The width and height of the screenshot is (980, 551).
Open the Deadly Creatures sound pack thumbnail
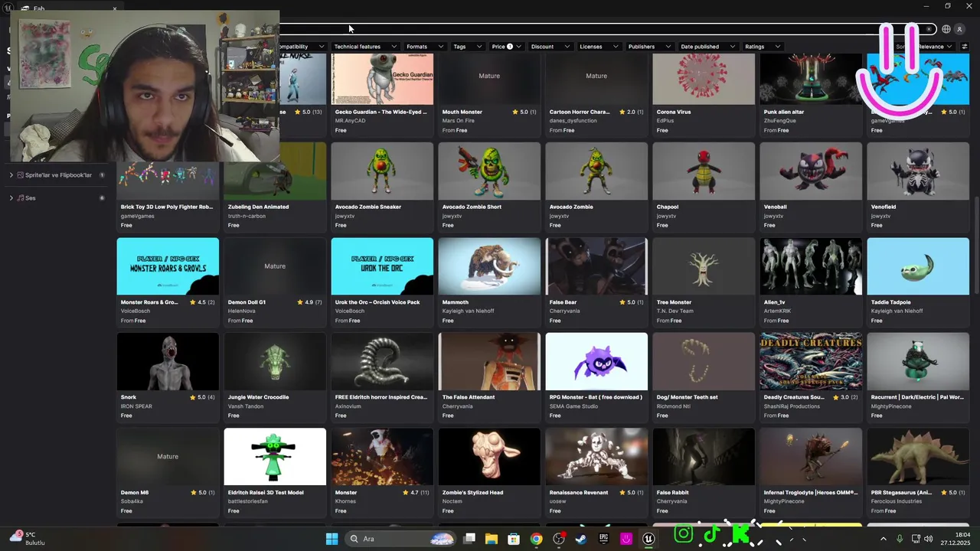tap(811, 361)
